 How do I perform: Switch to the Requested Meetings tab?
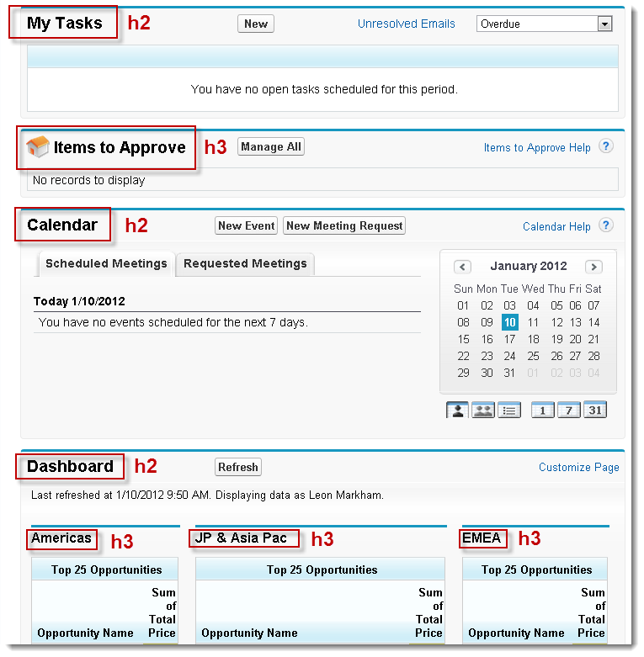click(245, 264)
